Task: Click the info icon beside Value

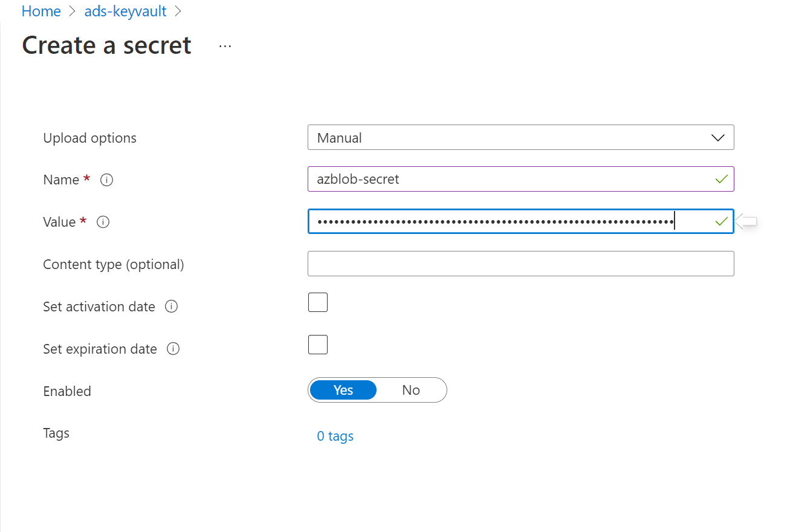Action: [x=103, y=222]
